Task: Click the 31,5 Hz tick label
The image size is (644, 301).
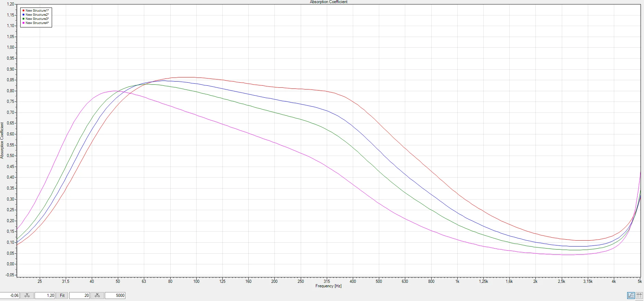Action: pyautogui.click(x=65, y=281)
